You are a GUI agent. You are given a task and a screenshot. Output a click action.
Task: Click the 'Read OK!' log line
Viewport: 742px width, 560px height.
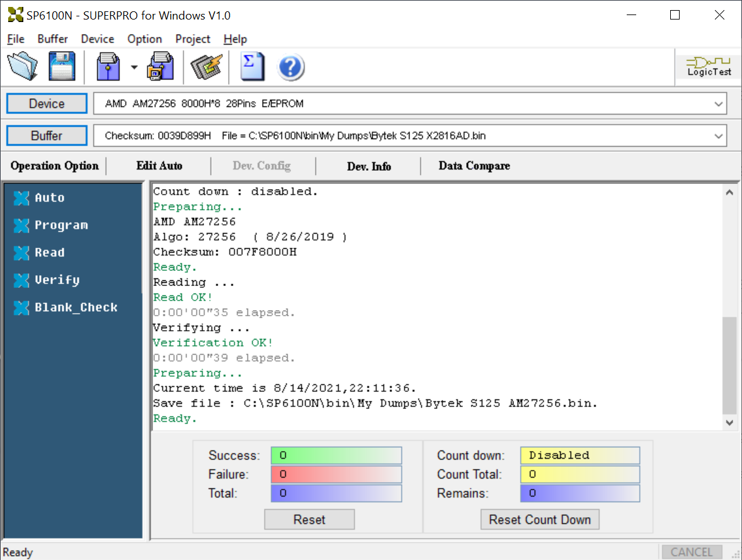182,297
